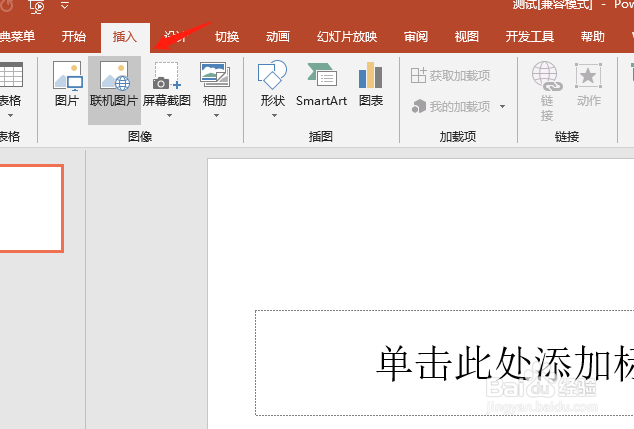This screenshot has width=634, height=429.
Task: Open 我的加载项 my add-ins
Action: point(451,106)
